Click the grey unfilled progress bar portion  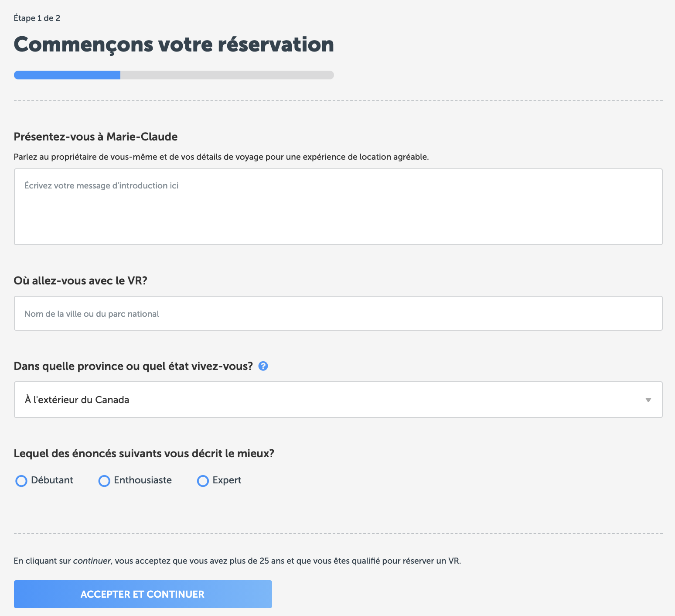click(x=227, y=75)
